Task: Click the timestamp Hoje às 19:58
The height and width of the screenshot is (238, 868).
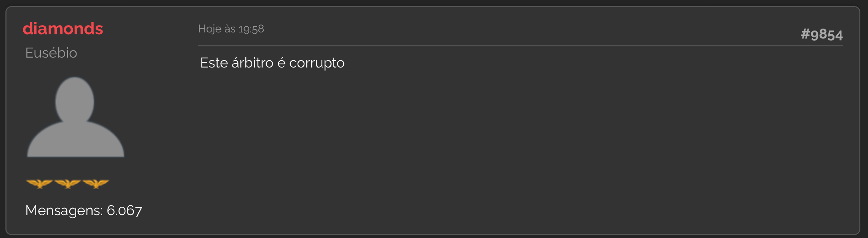Action: pos(231,29)
